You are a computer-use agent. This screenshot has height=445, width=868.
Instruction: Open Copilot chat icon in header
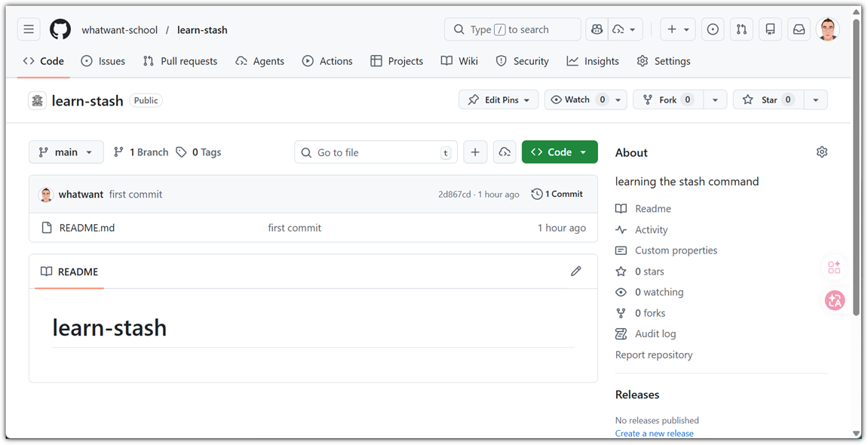pyautogui.click(x=597, y=29)
